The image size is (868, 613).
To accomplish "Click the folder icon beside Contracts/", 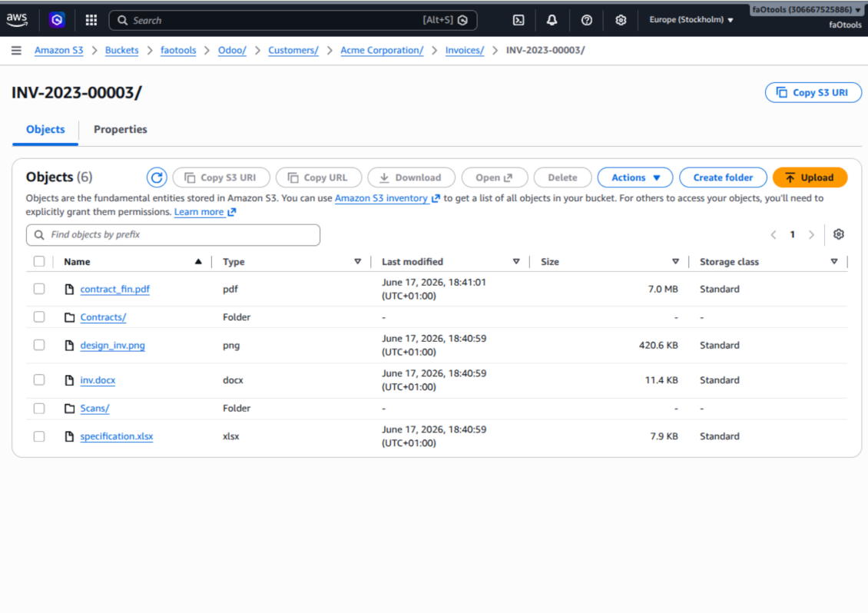I will click(x=69, y=317).
